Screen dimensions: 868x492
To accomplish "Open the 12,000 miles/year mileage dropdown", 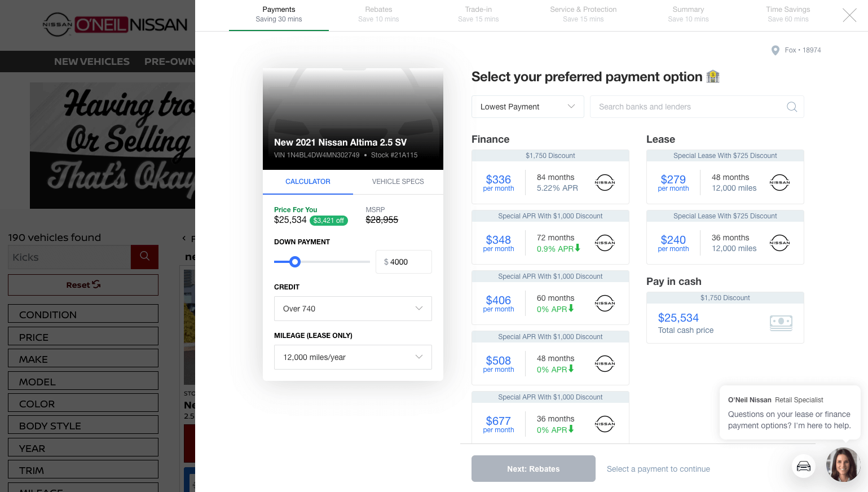I will [353, 357].
